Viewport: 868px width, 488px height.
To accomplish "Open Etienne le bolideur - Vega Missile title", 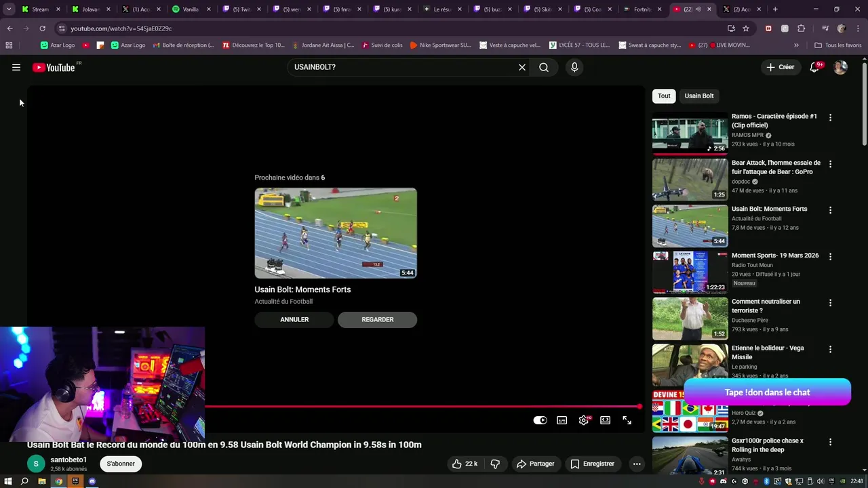I will click(x=768, y=352).
